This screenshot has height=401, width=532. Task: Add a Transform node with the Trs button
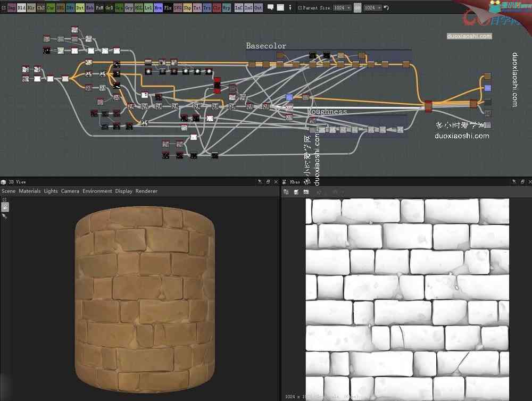point(207,7)
